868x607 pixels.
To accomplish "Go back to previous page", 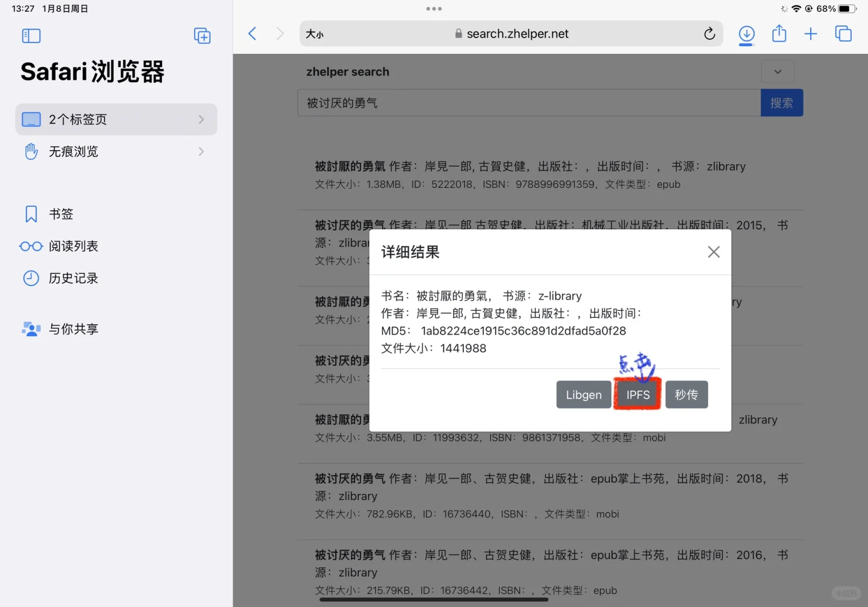I will 252,34.
